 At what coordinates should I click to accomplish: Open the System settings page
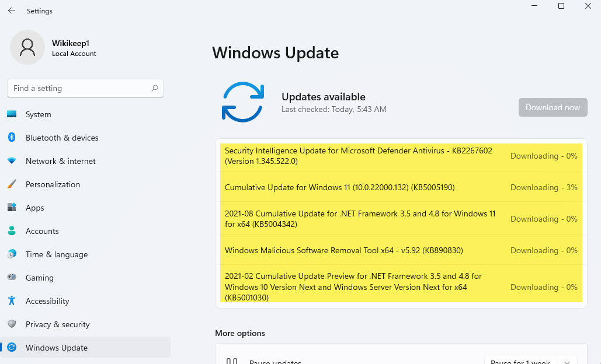pyautogui.click(x=85, y=114)
